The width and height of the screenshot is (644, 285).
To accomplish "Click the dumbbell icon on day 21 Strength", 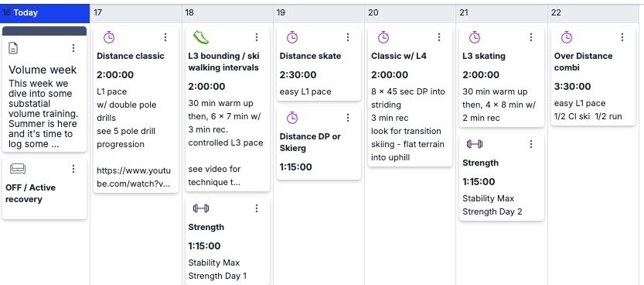I will point(475,144).
